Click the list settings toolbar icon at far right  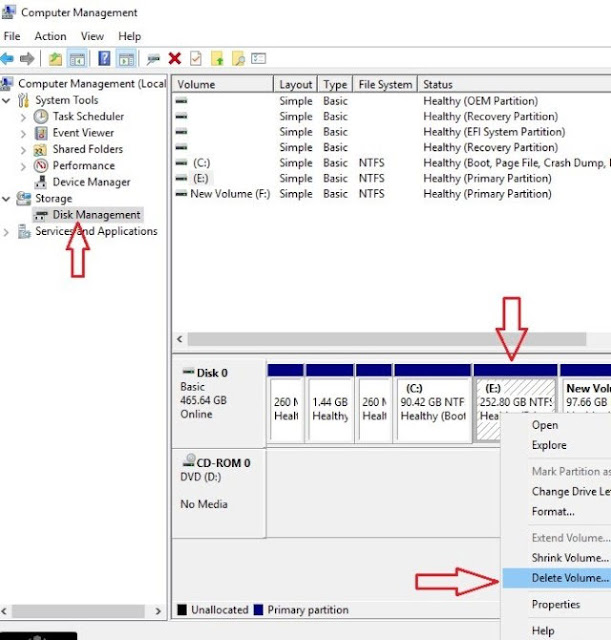(258, 59)
